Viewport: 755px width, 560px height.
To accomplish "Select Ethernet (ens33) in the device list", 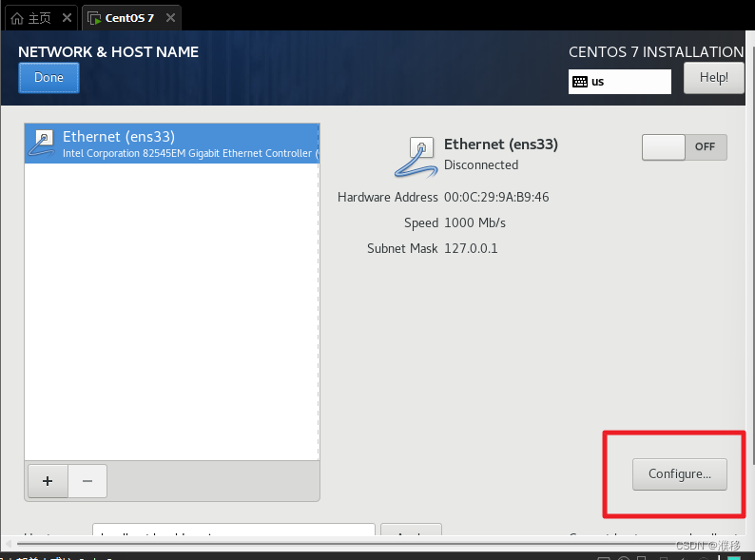I will 172,144.
